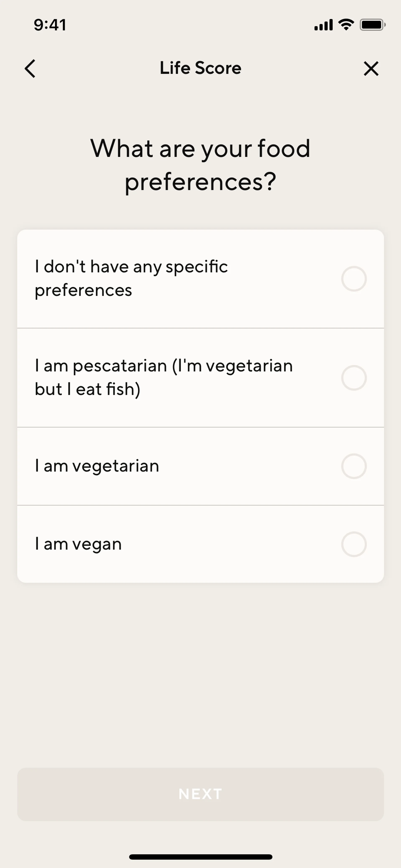Select the pescatarian radio button
The width and height of the screenshot is (401, 868).
(x=354, y=378)
